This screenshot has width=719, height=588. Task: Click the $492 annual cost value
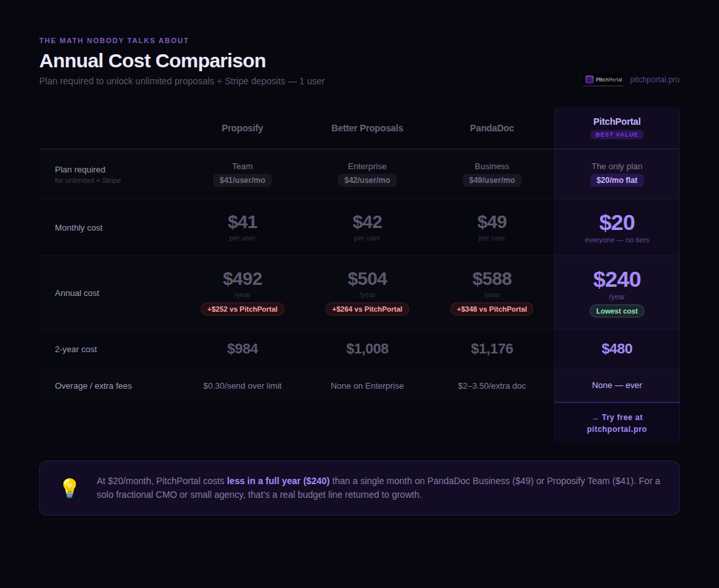point(242,279)
